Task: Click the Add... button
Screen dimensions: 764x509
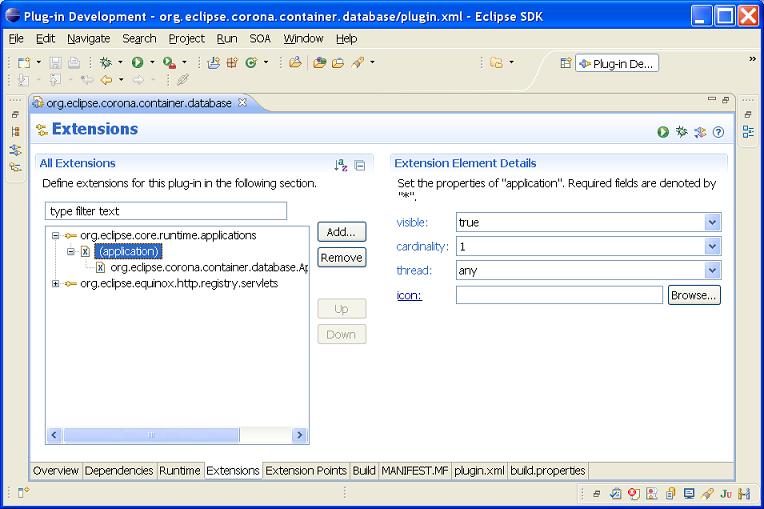Action: pyautogui.click(x=342, y=232)
